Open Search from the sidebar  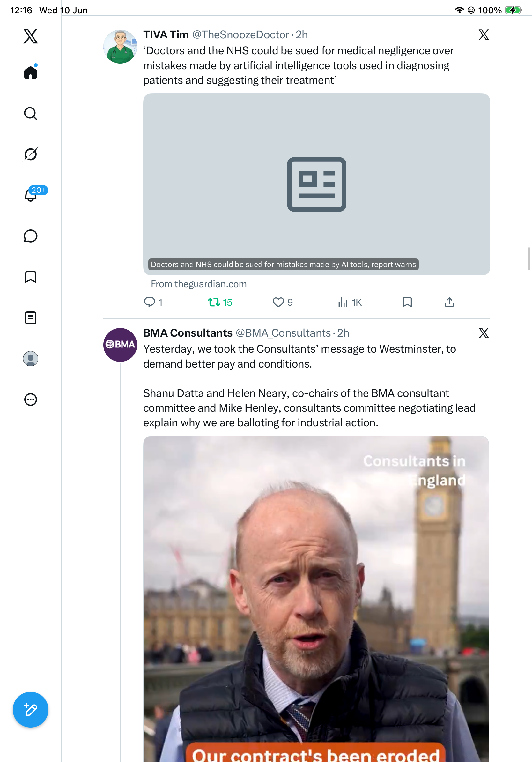point(31,114)
